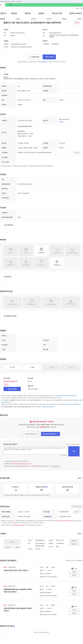Click the heart icon on 관심정보 등록
83x644 pixels.
click(x=30, y=57)
